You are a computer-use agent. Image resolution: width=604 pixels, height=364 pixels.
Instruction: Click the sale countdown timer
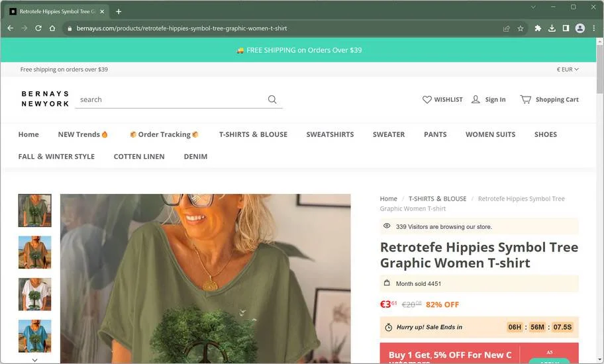coord(540,327)
